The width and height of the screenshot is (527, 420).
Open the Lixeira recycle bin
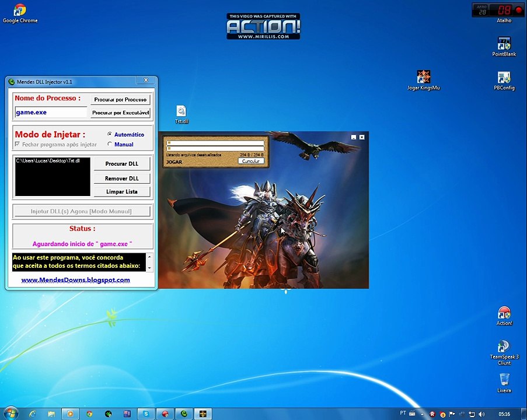click(504, 383)
